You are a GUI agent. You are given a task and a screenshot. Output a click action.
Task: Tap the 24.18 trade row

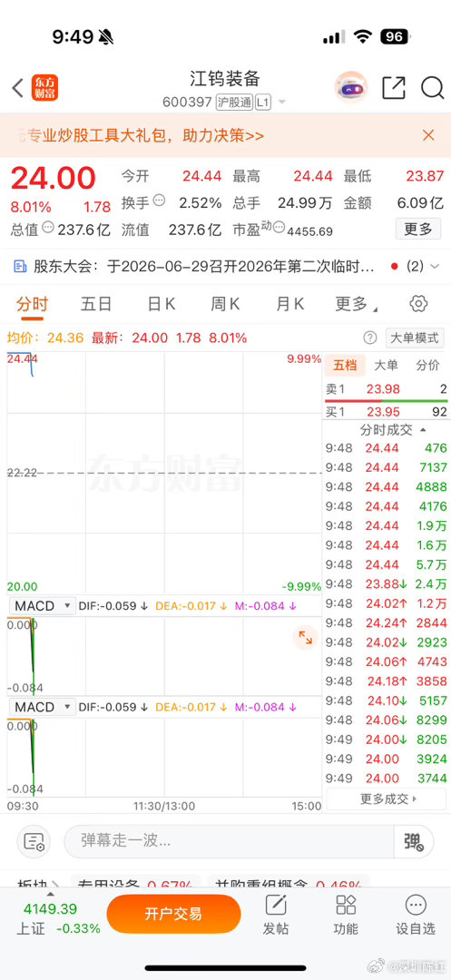[387, 681]
